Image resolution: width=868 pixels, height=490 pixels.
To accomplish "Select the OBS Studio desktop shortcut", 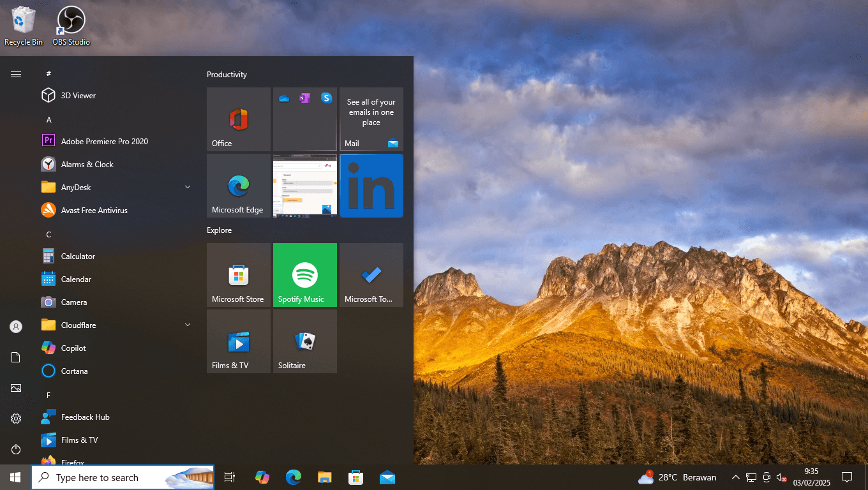I will [x=71, y=26].
